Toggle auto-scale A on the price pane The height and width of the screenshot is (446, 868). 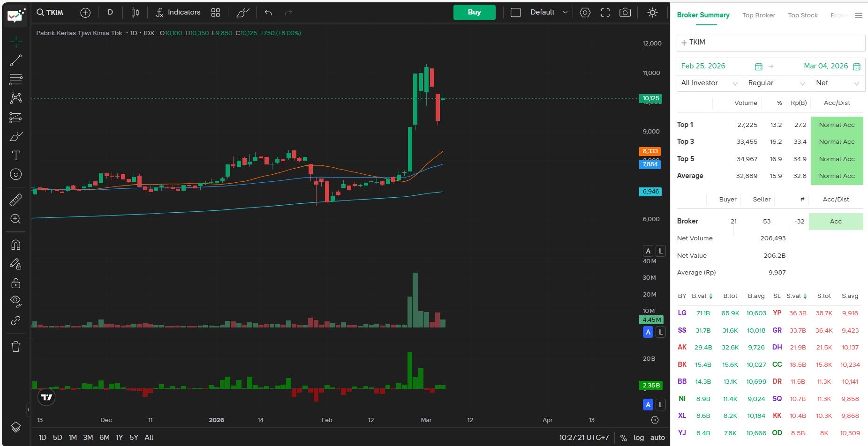[648, 251]
